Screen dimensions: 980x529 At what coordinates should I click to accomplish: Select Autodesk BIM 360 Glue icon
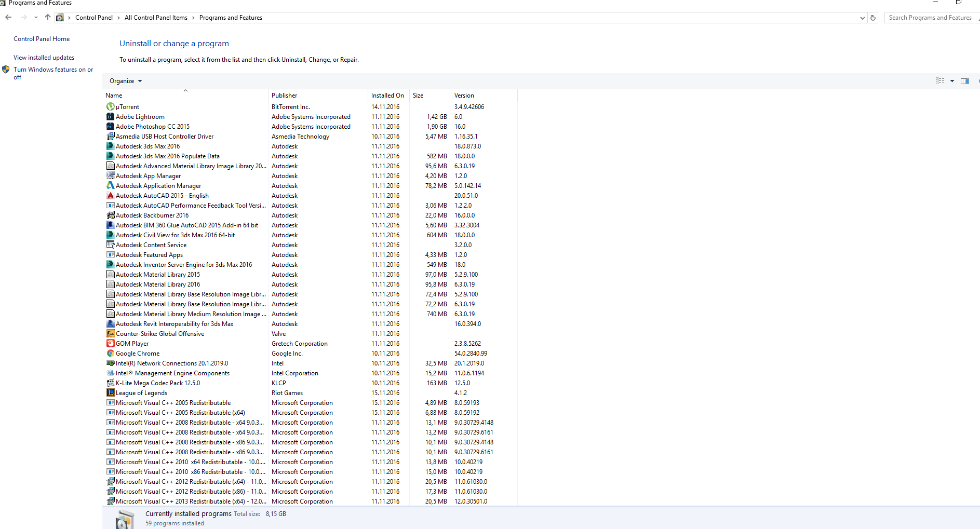[110, 225]
